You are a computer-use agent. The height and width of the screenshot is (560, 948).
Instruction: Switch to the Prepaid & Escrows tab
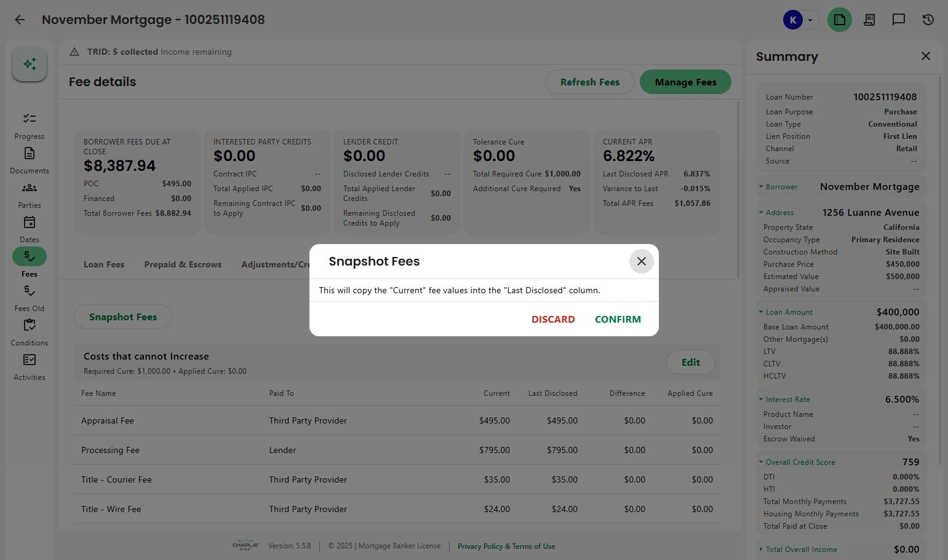183,264
